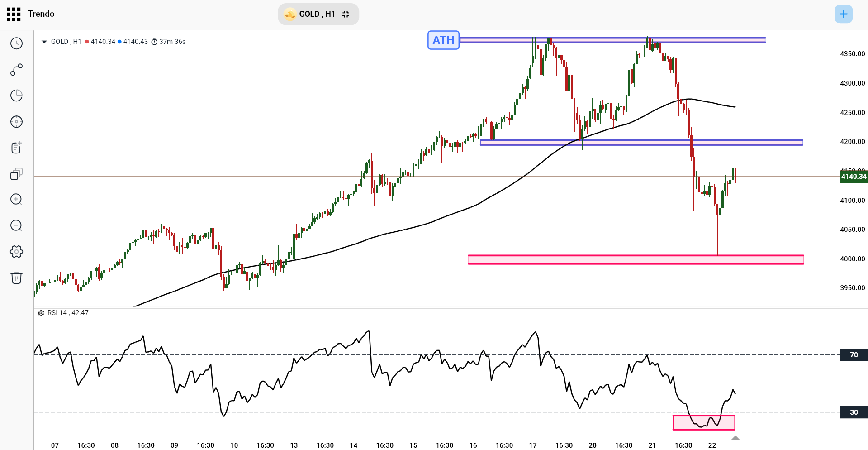Open chart settings gear in sidebar
This screenshot has height=450, width=868.
point(16,252)
